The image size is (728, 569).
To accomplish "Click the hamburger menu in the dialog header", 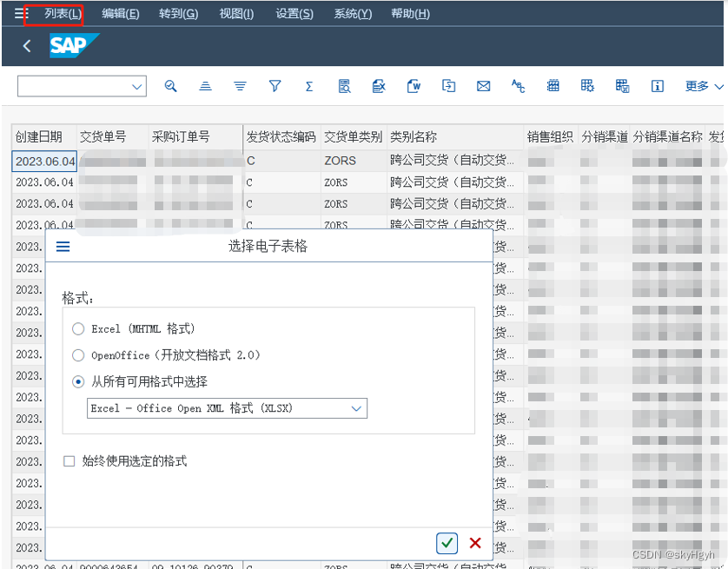I will tap(63, 246).
